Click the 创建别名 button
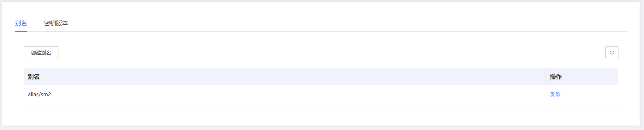The image size is (644, 130). (41, 53)
